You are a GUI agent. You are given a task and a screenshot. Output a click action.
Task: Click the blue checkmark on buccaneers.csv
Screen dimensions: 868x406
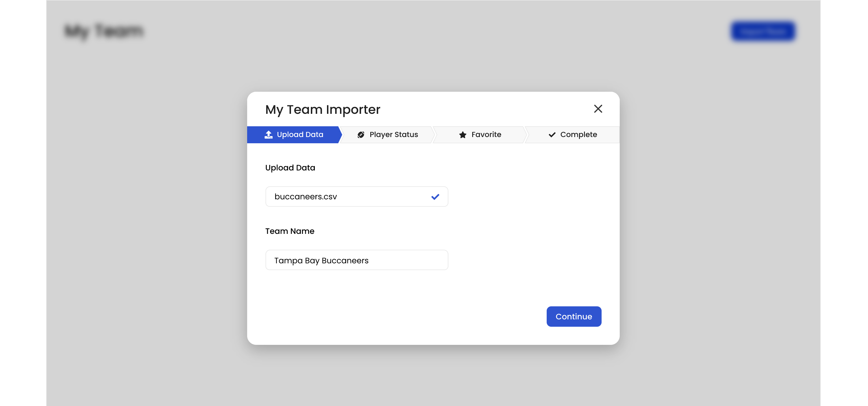coord(435,197)
